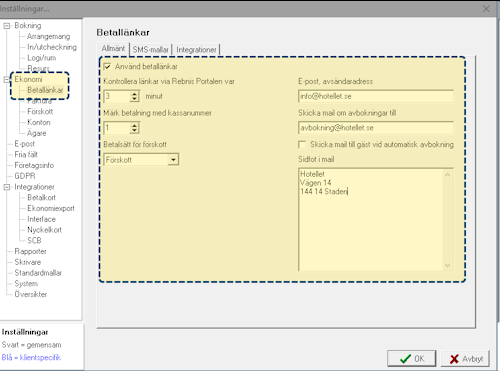
Task: Select Betalkort under Integrationer
Action: coord(42,198)
